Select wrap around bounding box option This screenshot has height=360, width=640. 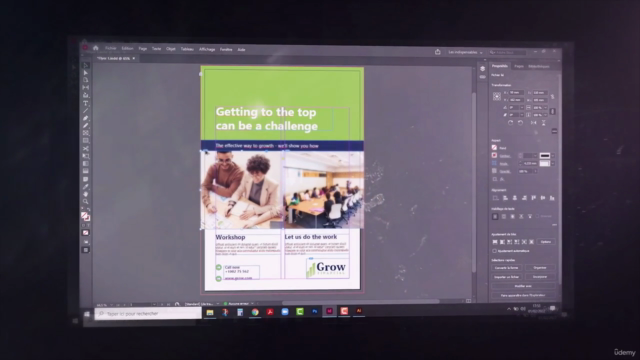click(504, 216)
